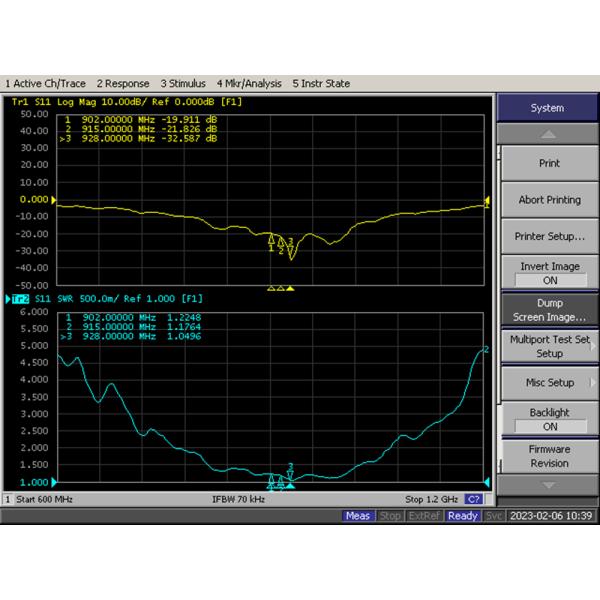This screenshot has width=600, height=600.
Task: Select marker 2 at the SWR trace's right end
Action: pos(485,350)
